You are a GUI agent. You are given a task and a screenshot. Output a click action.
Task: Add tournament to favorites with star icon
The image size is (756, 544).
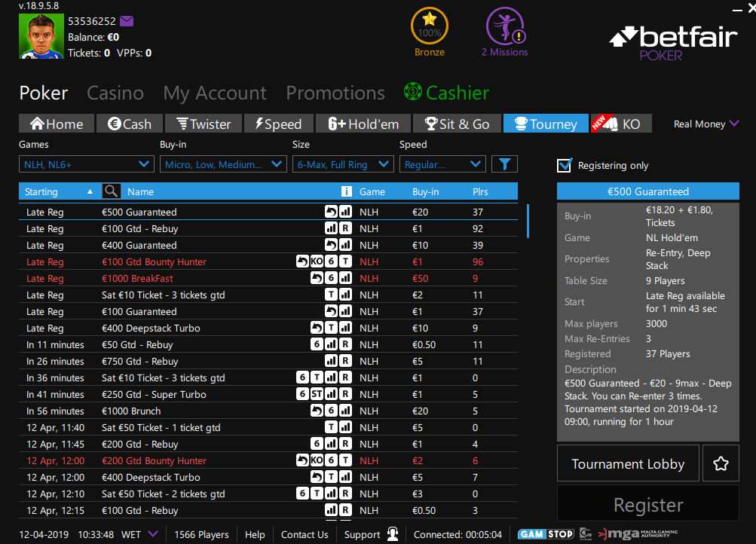[721, 463]
